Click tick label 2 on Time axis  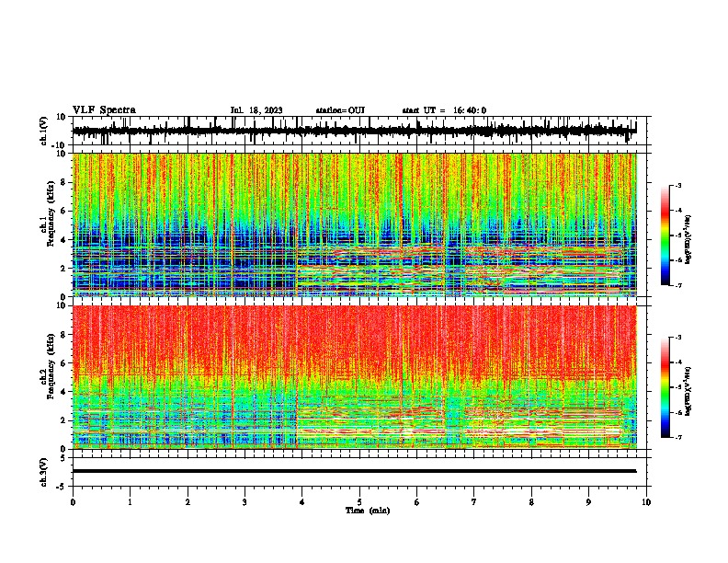click(188, 502)
